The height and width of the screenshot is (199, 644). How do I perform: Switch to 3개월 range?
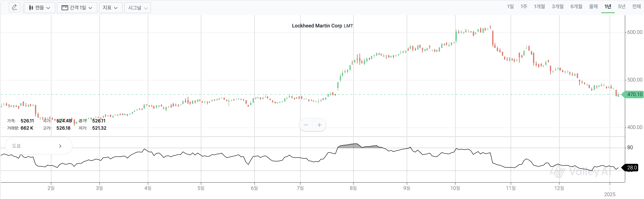(x=557, y=7)
